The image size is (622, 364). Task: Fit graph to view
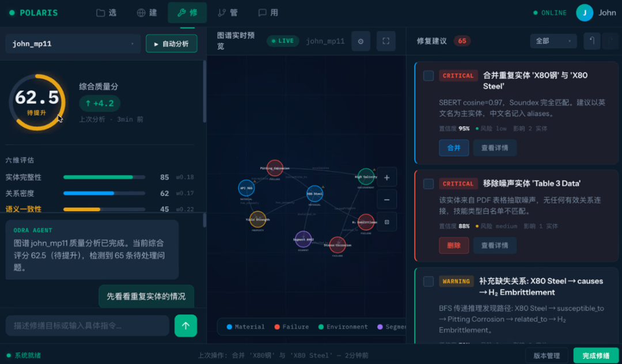387,222
